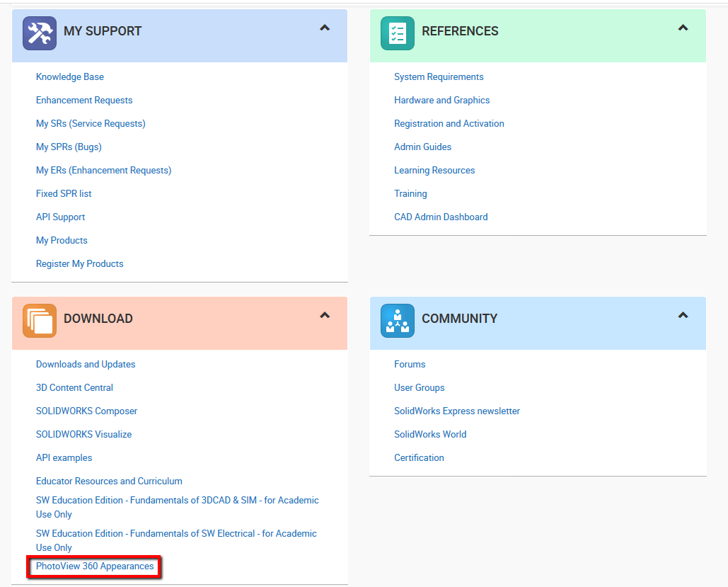View My SRs (Service Requests)
Screen dimensions: 728x587
(x=91, y=124)
